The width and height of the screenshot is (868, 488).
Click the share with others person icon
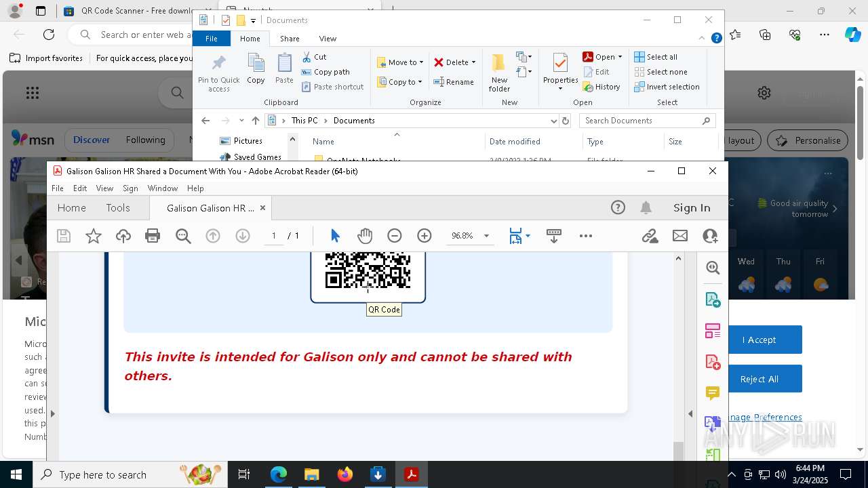(710, 236)
